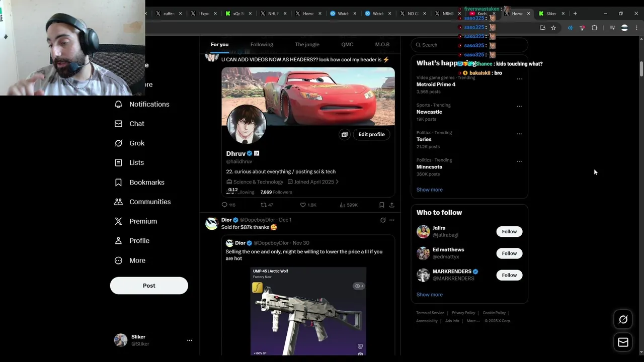Open the Chrome three-dot menu

click(x=636, y=28)
